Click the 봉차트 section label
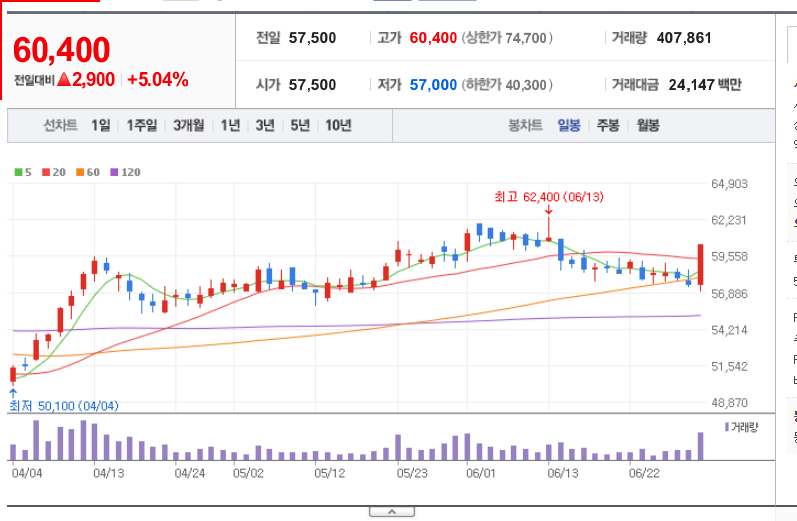Screen dimensions: 797x521 point(526,125)
